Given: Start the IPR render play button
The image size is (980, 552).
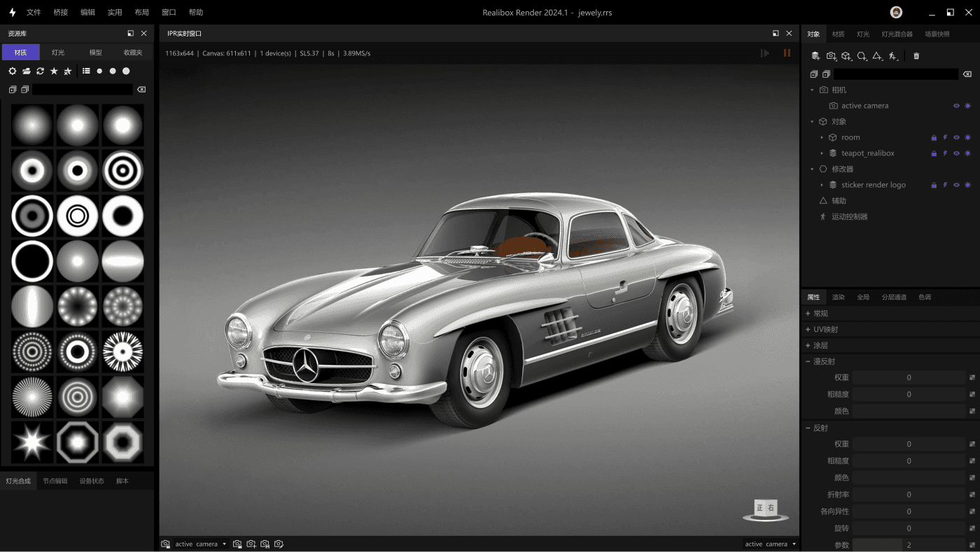Looking at the screenshot, I should pyautogui.click(x=765, y=53).
